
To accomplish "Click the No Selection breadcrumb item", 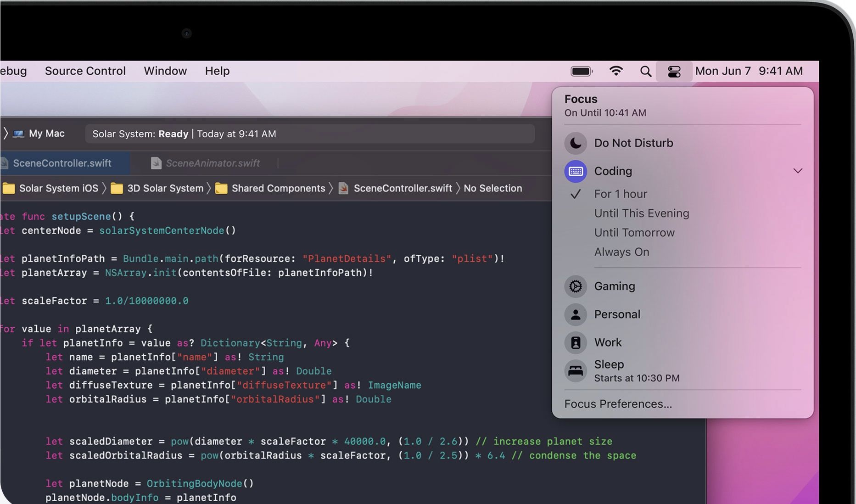I will coord(492,188).
